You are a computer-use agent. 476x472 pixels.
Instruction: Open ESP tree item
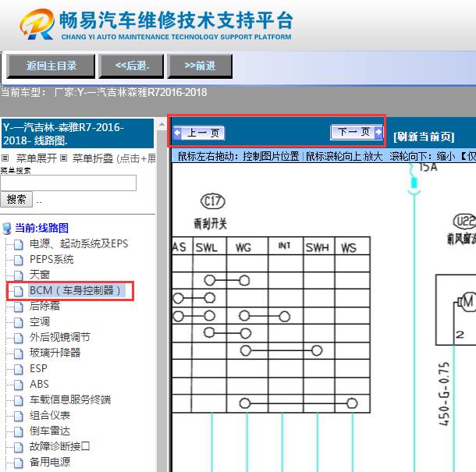pyautogui.click(x=38, y=368)
